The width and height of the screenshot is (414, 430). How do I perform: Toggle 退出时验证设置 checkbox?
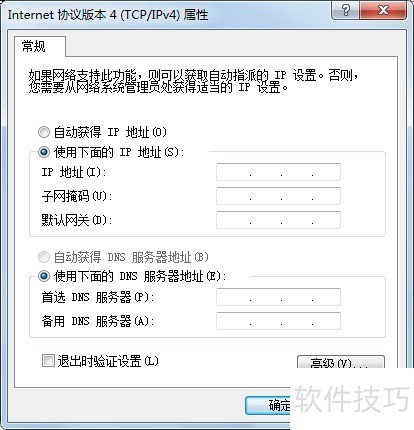[48, 361]
